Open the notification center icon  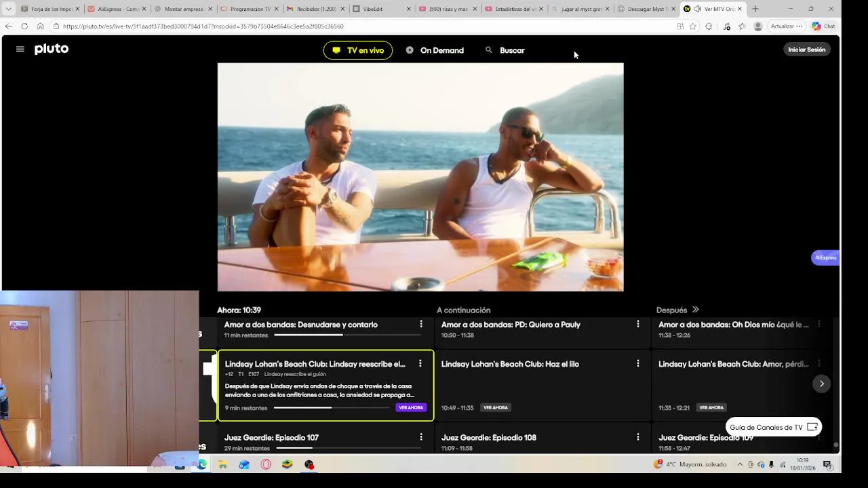[827, 464]
